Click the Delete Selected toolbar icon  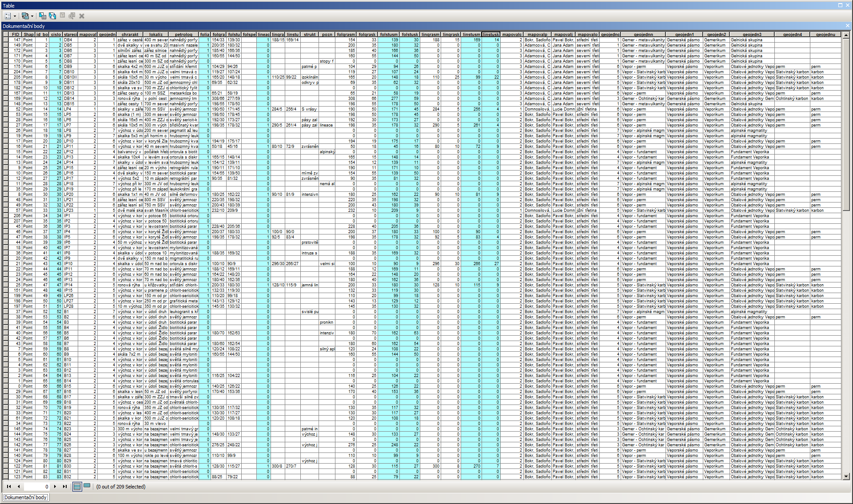tap(82, 16)
